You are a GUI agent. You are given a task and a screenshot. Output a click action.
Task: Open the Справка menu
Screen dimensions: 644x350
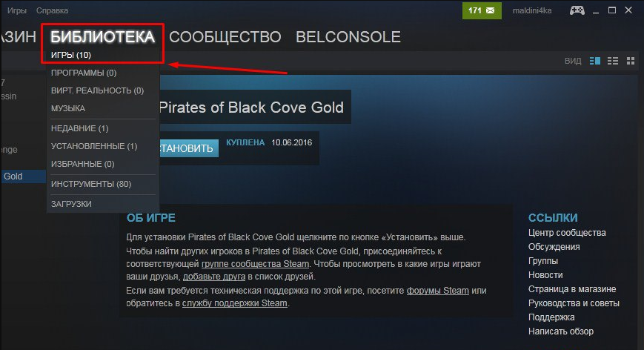click(x=52, y=10)
